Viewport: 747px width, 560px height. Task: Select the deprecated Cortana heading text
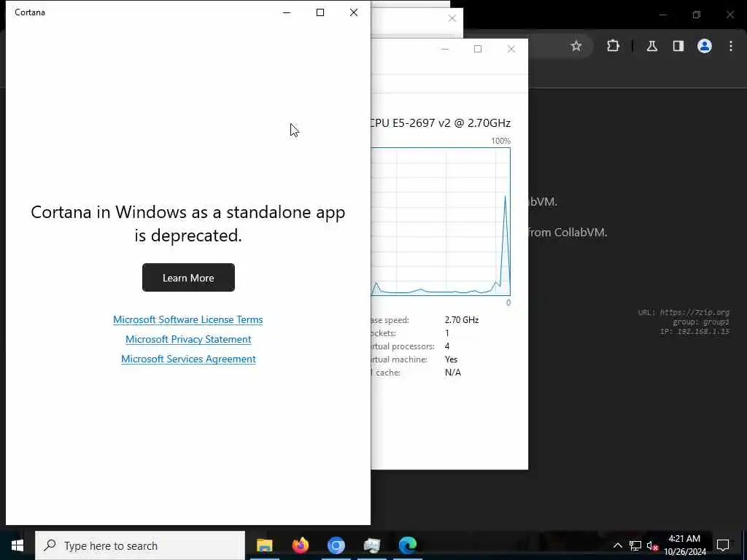[x=188, y=223]
